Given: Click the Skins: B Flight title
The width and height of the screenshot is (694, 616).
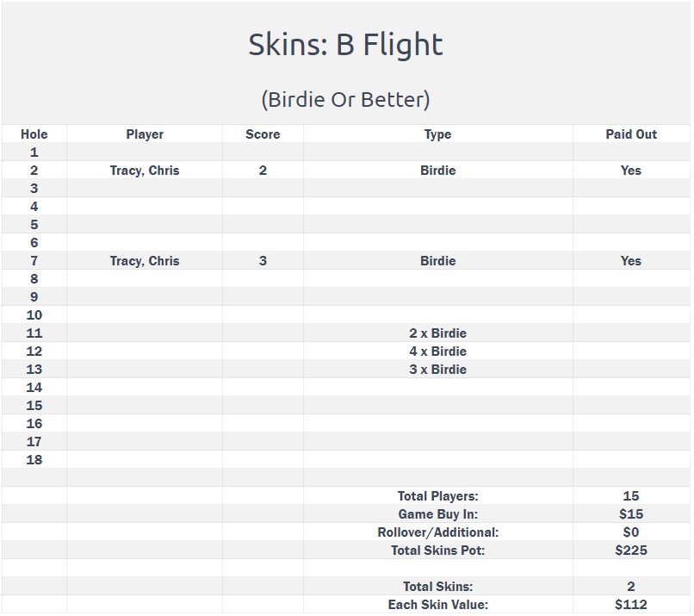Looking at the screenshot, I should tap(345, 45).
